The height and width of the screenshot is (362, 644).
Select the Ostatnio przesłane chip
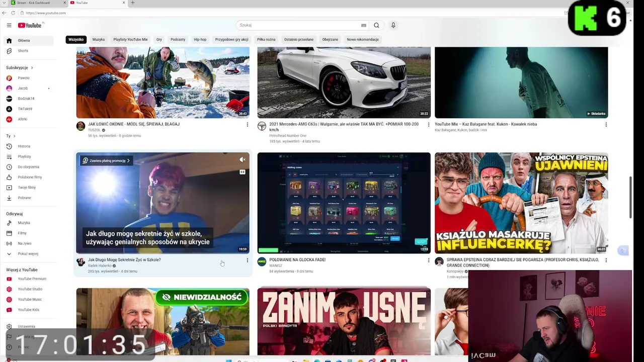pos(298,39)
